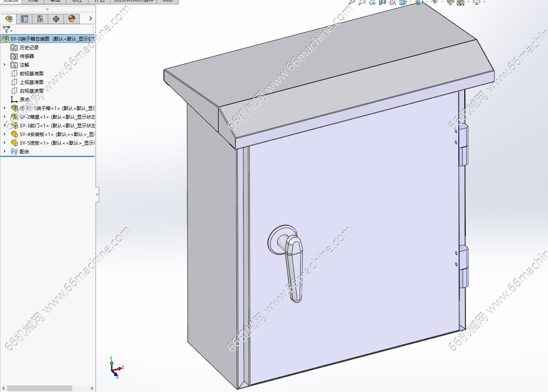Click the Section View icon in view toolbar

382,2
